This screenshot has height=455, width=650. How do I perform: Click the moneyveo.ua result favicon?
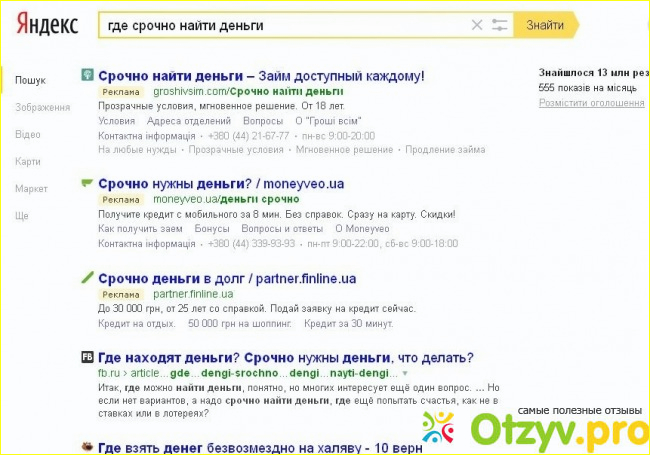87,183
